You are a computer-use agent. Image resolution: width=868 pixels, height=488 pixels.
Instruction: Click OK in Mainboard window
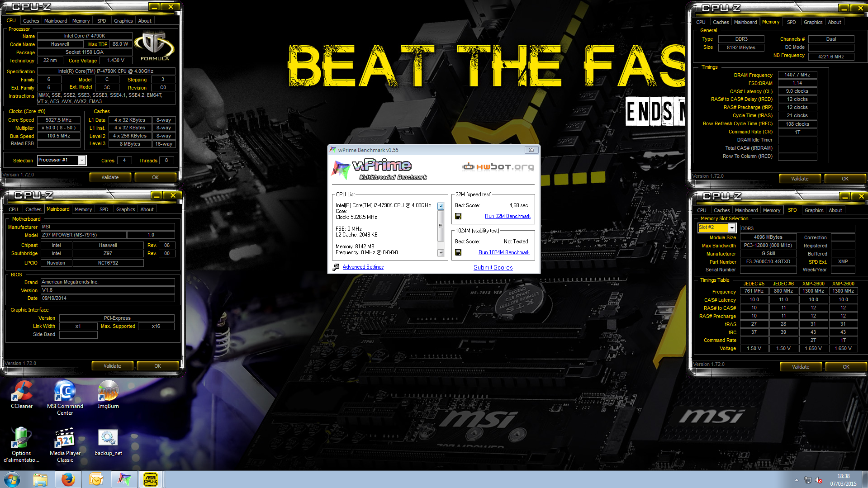(157, 366)
